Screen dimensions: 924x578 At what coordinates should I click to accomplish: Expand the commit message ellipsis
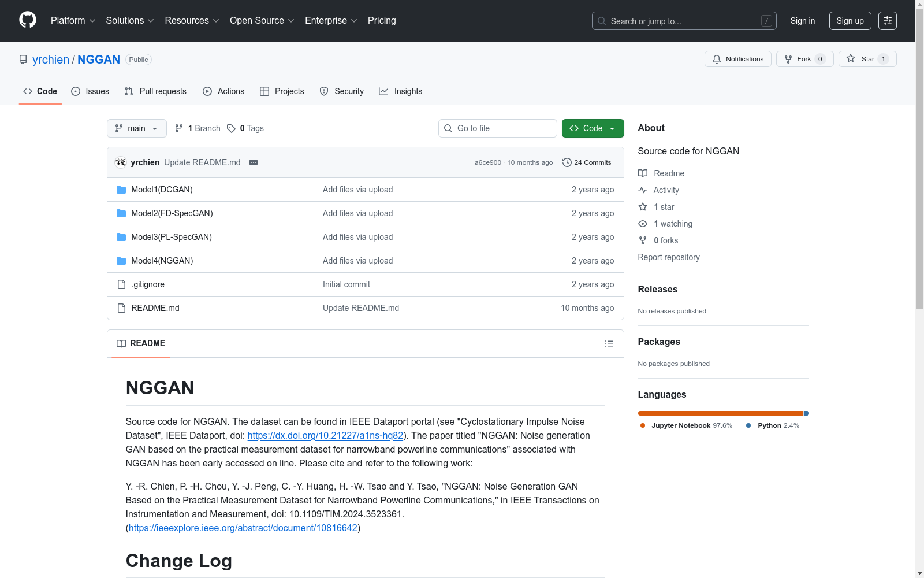254,162
